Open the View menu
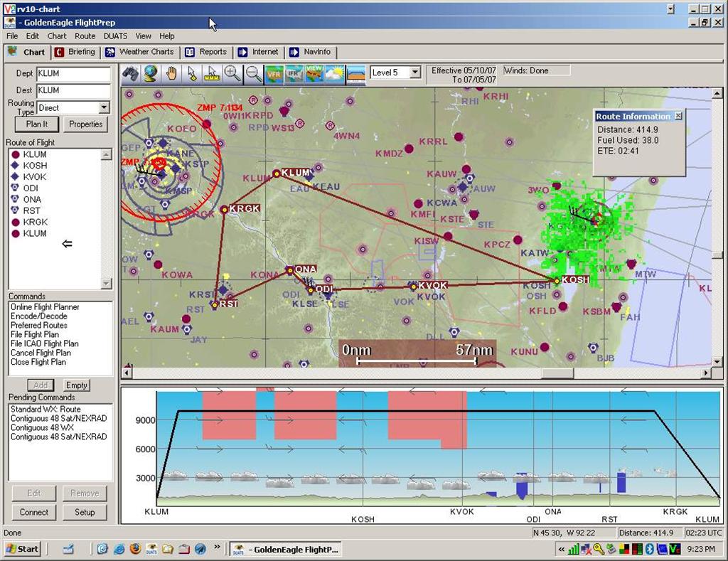The height and width of the screenshot is (561, 728). 143,36
